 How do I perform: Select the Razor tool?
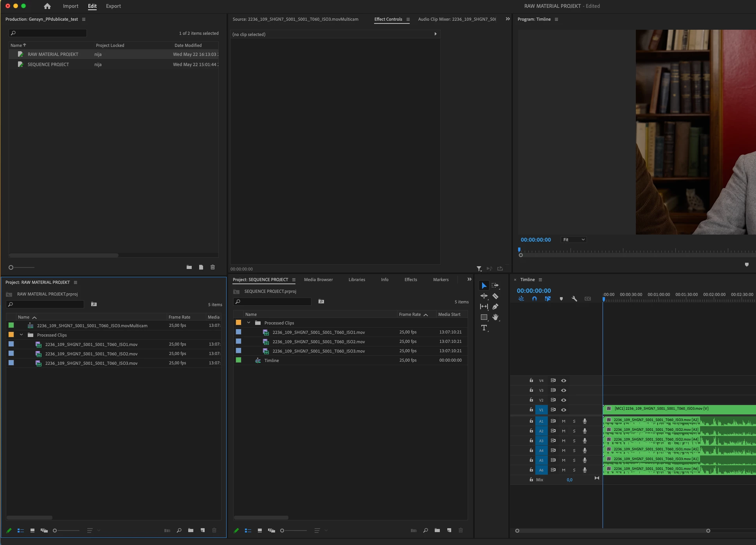click(495, 296)
